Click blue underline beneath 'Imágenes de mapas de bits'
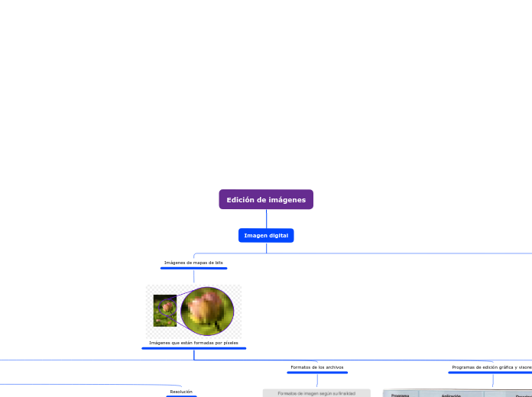Image resolution: width=532 pixels, height=397 pixels. click(193, 269)
